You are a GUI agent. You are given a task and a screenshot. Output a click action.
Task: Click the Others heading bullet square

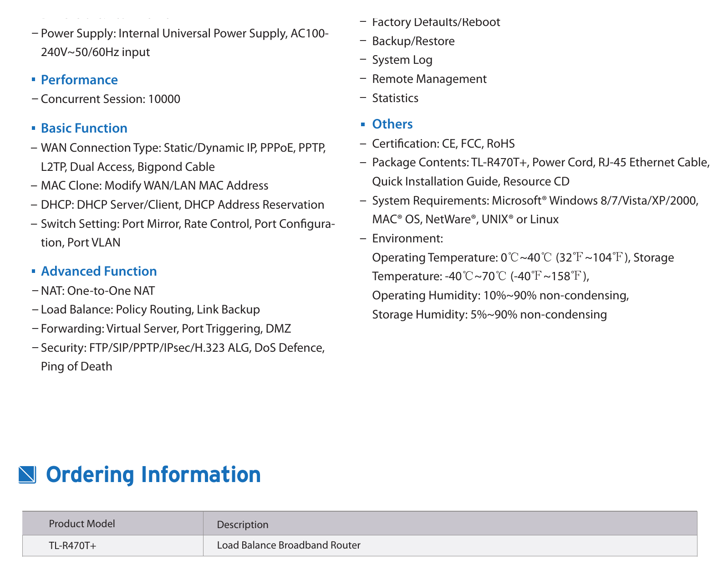[363, 124]
